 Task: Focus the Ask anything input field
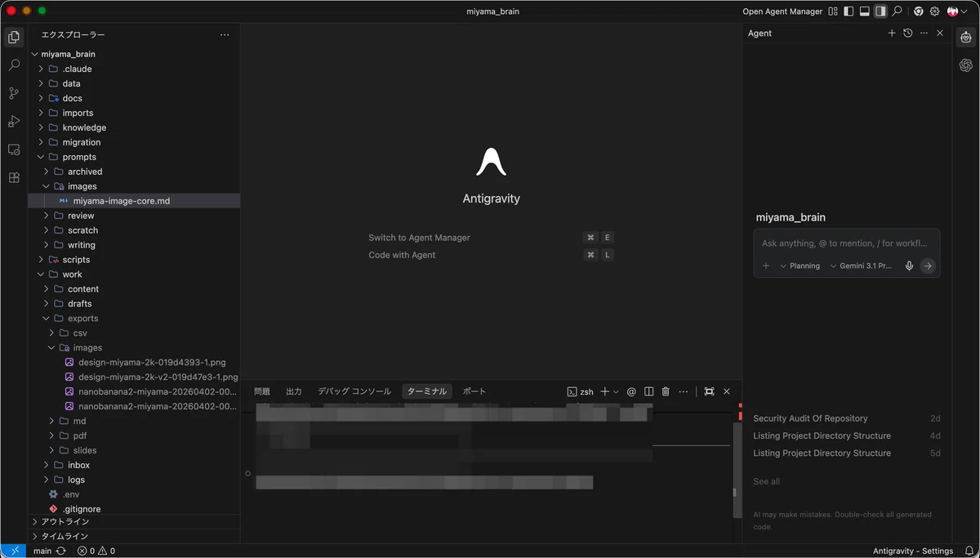[x=846, y=243]
